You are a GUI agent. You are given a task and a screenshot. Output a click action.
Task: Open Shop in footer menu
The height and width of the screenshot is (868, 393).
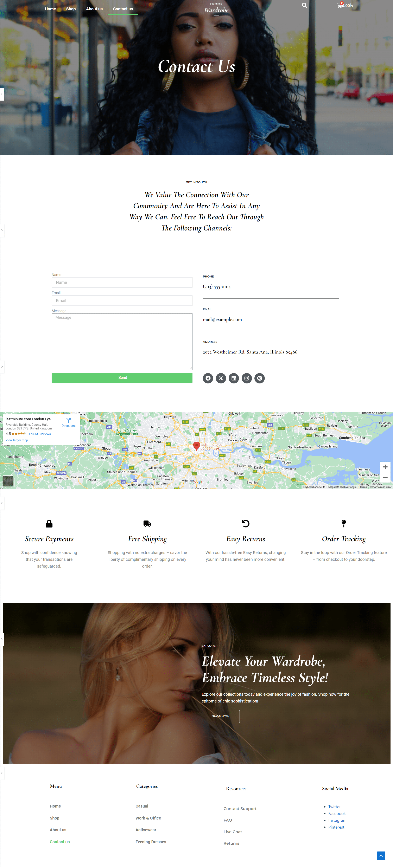pos(55,818)
